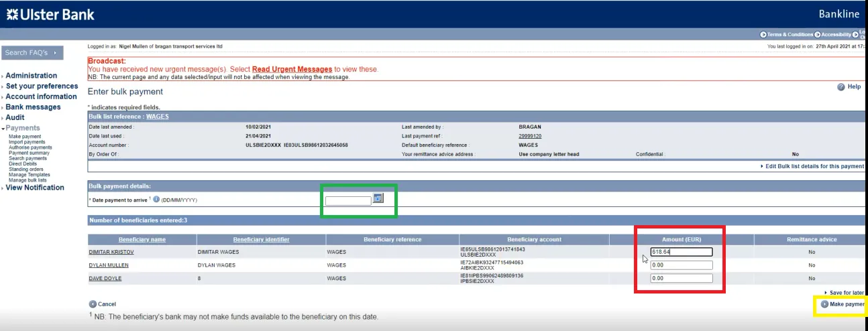Click Help text link
The image size is (868, 331).
[854, 87]
